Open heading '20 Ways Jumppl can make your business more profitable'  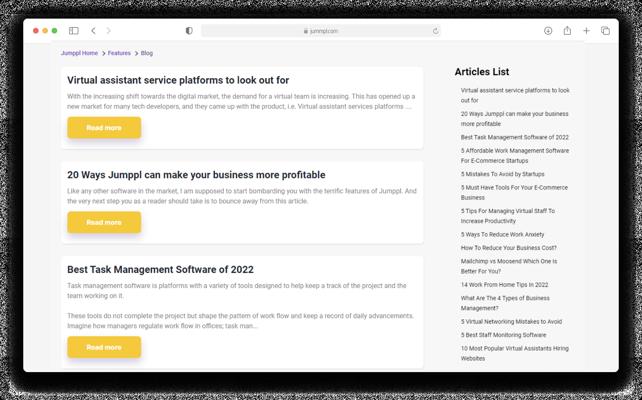(196, 175)
